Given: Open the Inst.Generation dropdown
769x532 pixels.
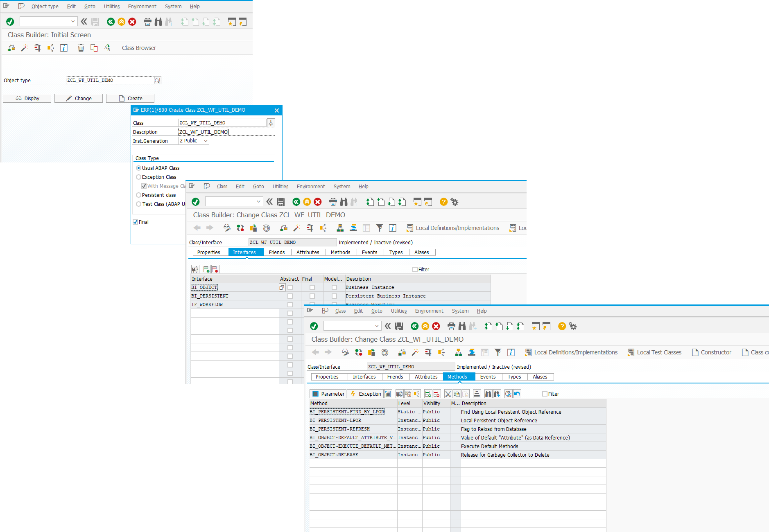Looking at the screenshot, I should click(206, 140).
